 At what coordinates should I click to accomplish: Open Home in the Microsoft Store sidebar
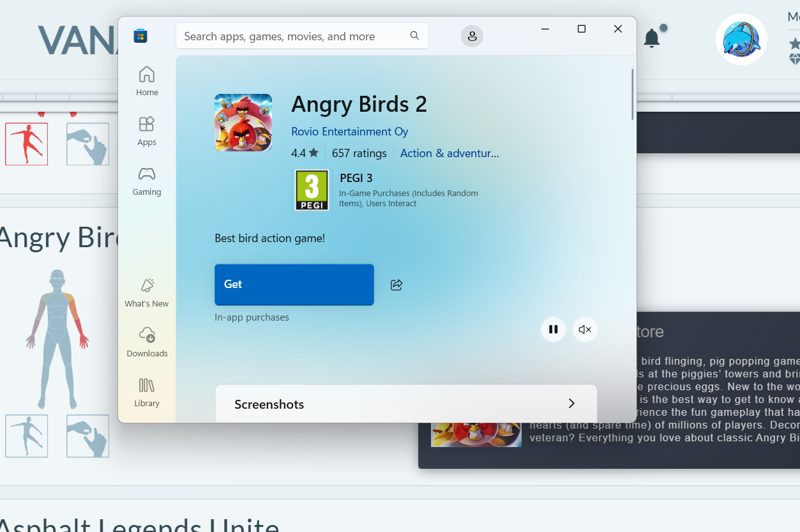(147, 81)
